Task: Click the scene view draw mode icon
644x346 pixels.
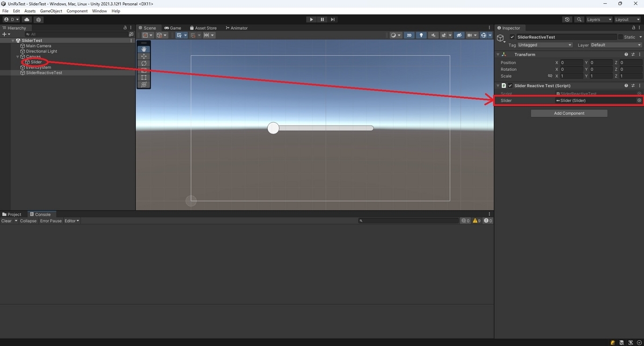Action: [x=394, y=35]
